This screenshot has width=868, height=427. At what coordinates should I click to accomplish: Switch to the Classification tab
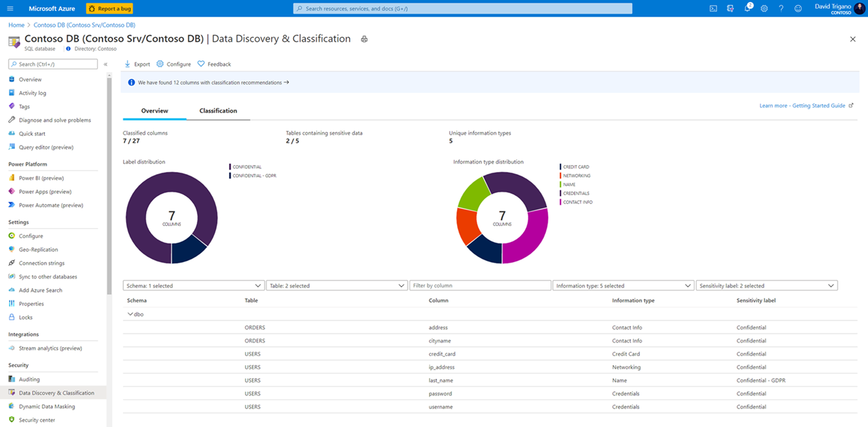pyautogui.click(x=218, y=111)
